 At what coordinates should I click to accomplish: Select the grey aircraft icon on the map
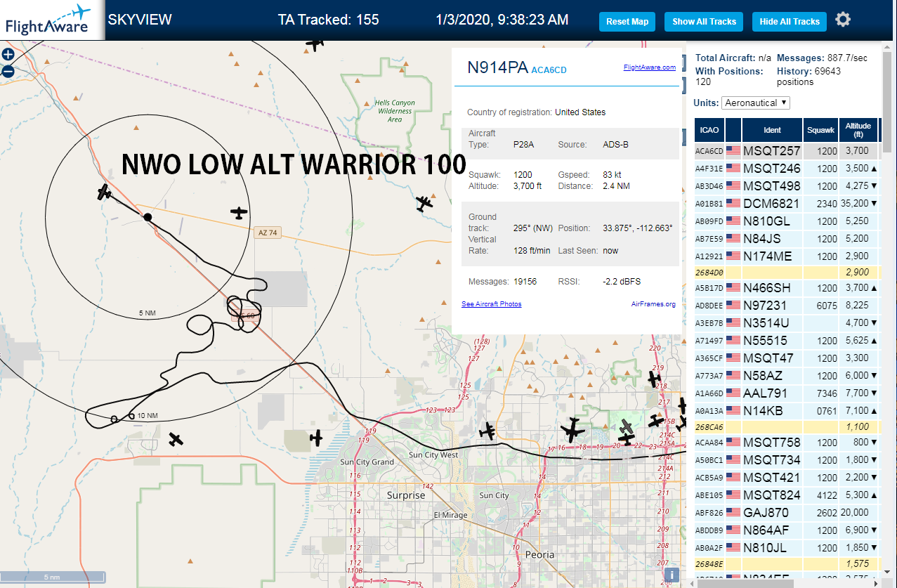[627, 427]
